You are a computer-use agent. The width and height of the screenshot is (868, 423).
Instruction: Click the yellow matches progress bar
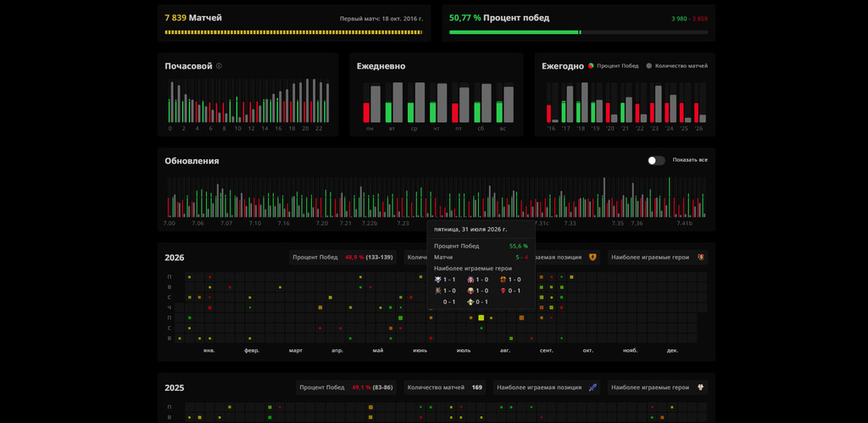tap(293, 32)
